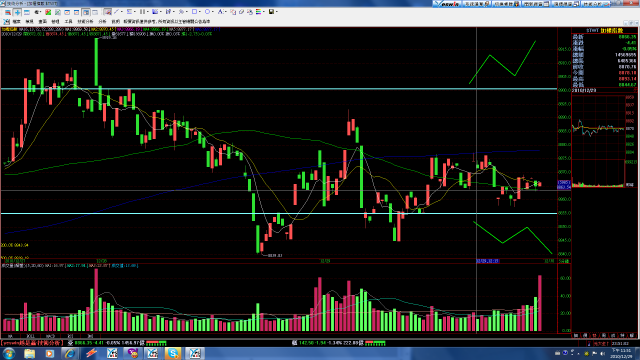Image resolution: width=640 pixels, height=360 pixels.
Task: Select the eraser tool in toolbar
Action: [x=241, y=12]
